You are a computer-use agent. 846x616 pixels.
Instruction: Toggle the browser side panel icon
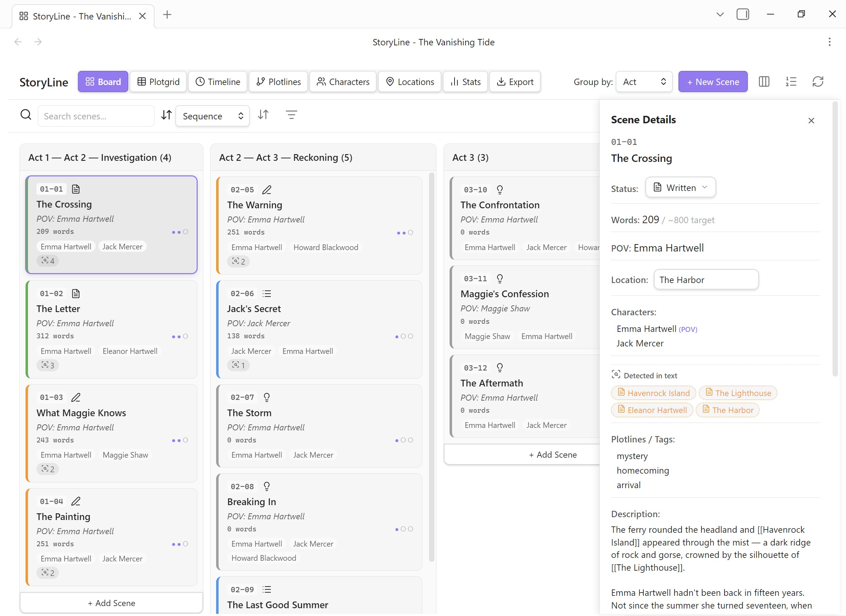coord(742,15)
